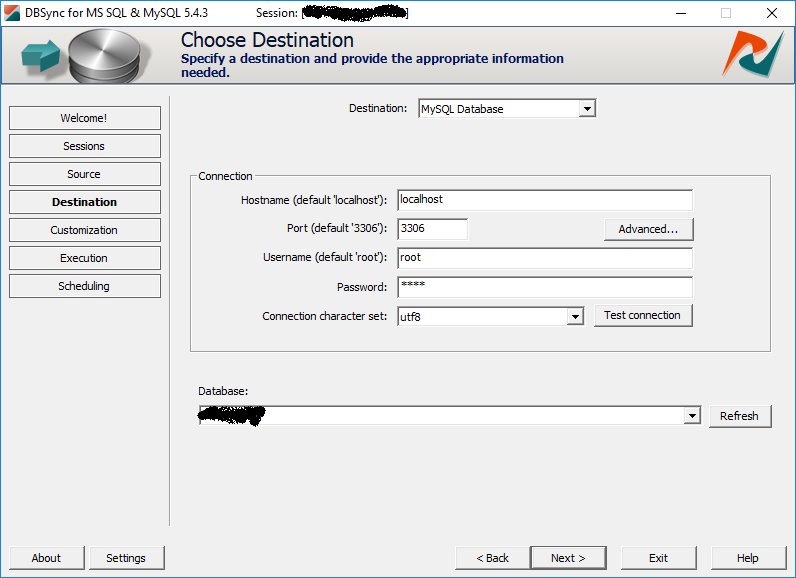Viewport: 796px width, 578px height.
Task: Go to the Scheduling step
Action: 84,286
